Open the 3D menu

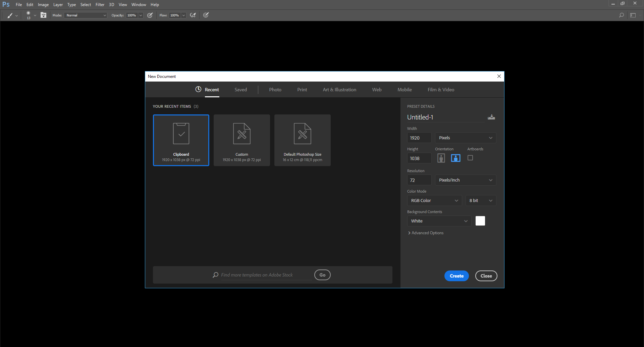point(112,5)
